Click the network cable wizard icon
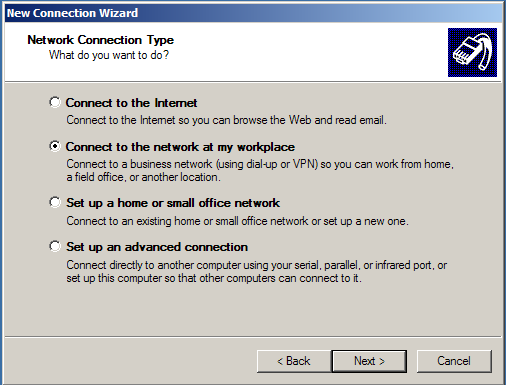This screenshot has height=385, width=506. pos(472,52)
